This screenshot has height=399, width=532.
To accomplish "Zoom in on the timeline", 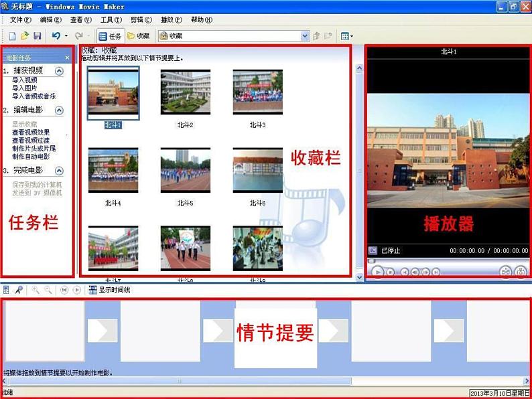I will [36, 290].
